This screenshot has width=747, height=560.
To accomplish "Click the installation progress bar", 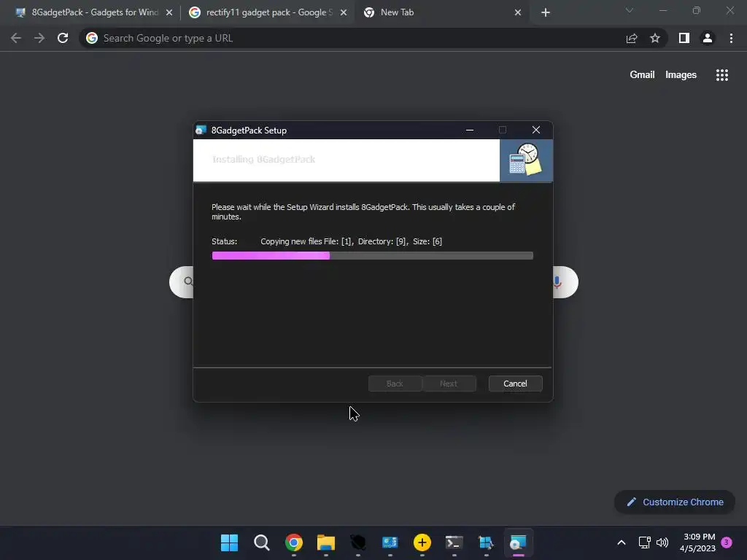I will [x=373, y=256].
